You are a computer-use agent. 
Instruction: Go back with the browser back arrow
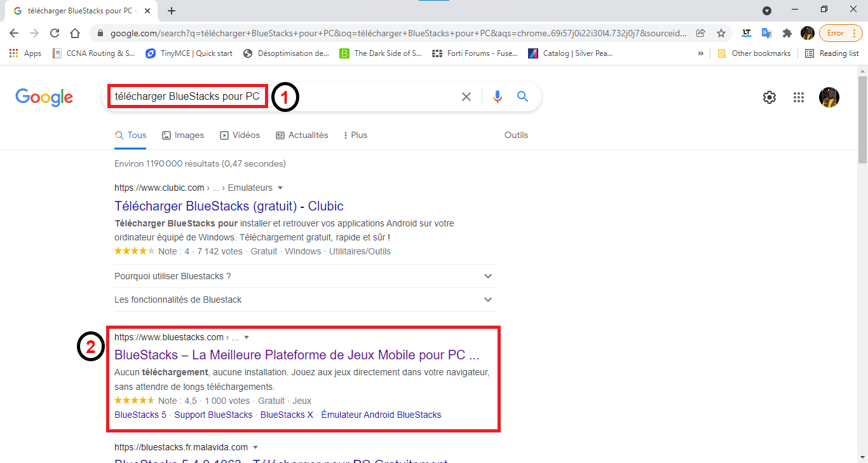tap(14, 33)
